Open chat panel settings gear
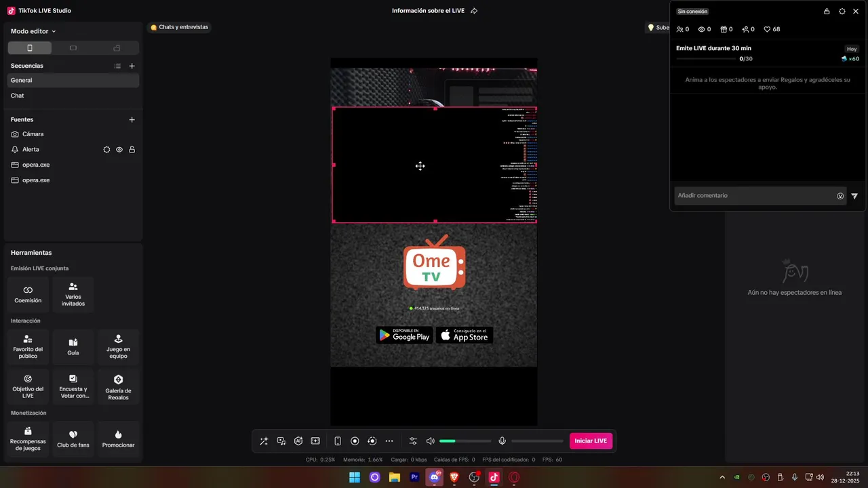The width and height of the screenshot is (868, 488). point(842,12)
